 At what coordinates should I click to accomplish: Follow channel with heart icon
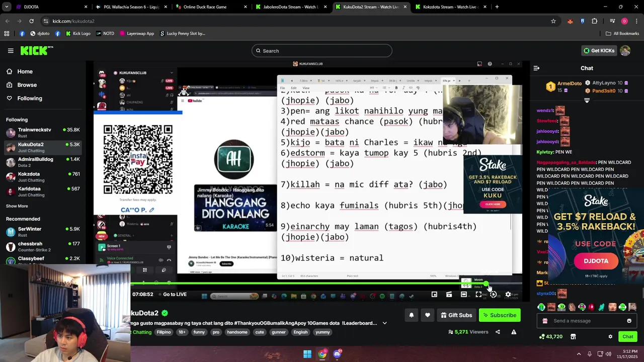tap(428, 315)
